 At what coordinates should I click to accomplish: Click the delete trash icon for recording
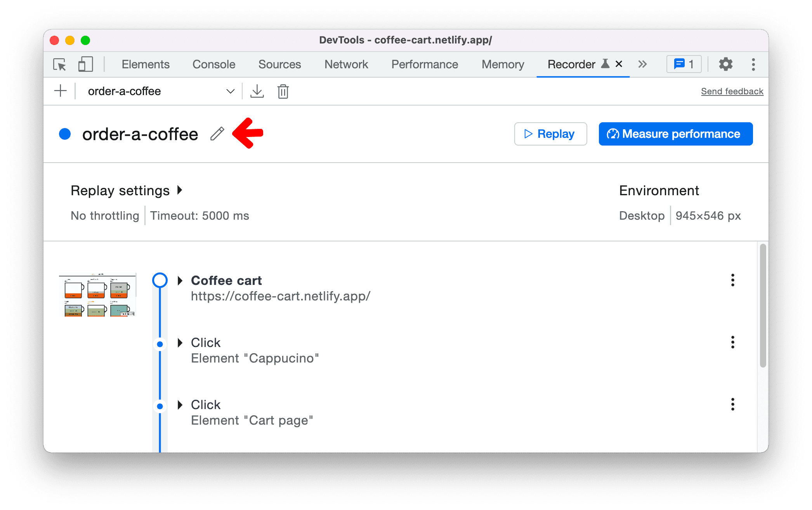(x=283, y=91)
